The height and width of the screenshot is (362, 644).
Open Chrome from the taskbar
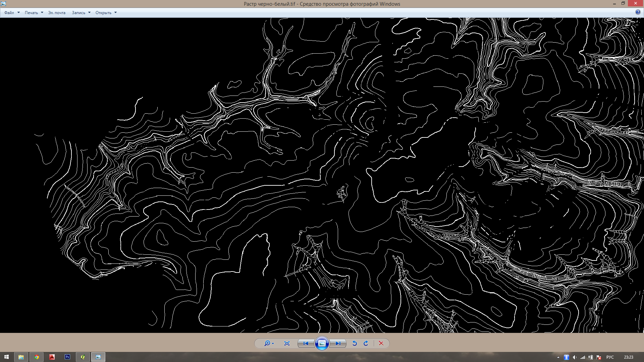tap(37, 357)
